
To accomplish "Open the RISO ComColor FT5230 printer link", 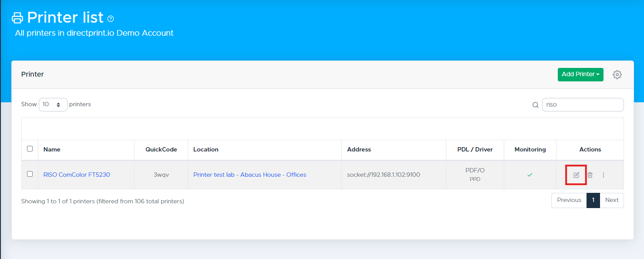I will [77, 175].
